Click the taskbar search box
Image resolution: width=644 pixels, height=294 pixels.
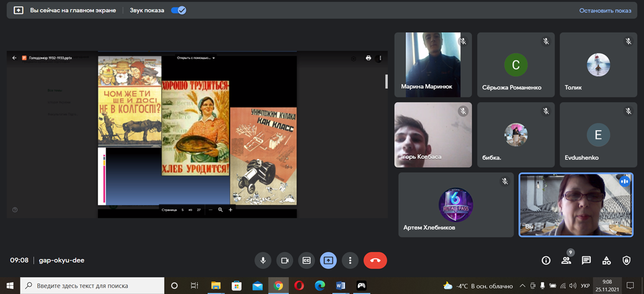coord(92,286)
